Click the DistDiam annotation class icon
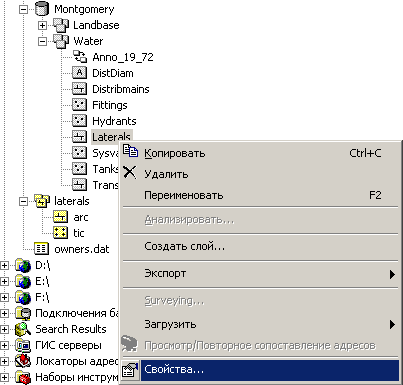This screenshot has height=385, width=403. click(79, 73)
